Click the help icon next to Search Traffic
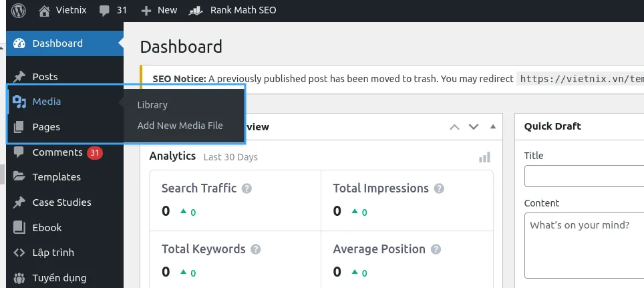This screenshot has height=288, width=644. [x=247, y=188]
